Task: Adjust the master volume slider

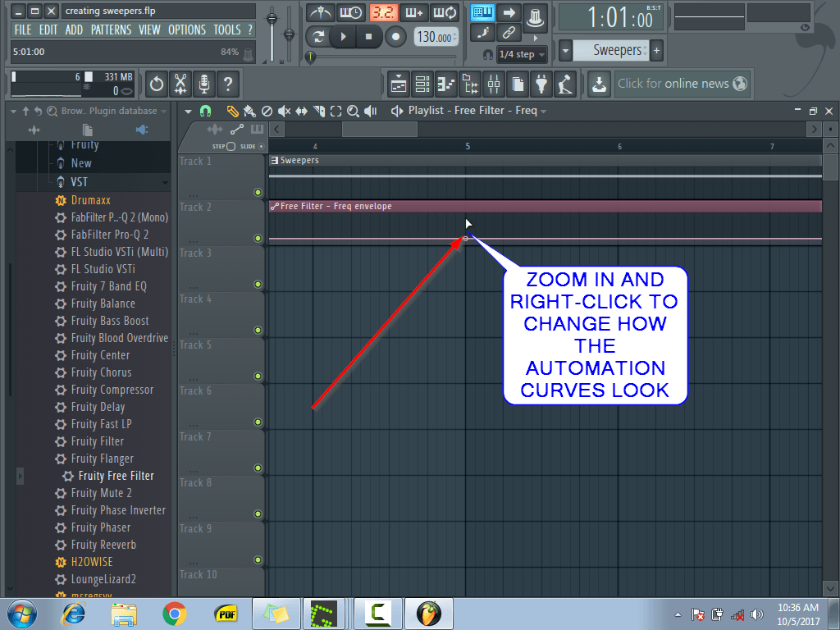Action: (x=272, y=20)
